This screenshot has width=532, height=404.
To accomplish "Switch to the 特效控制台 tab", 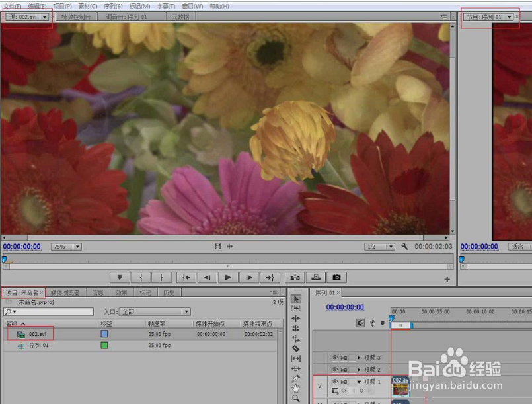I will [x=76, y=17].
